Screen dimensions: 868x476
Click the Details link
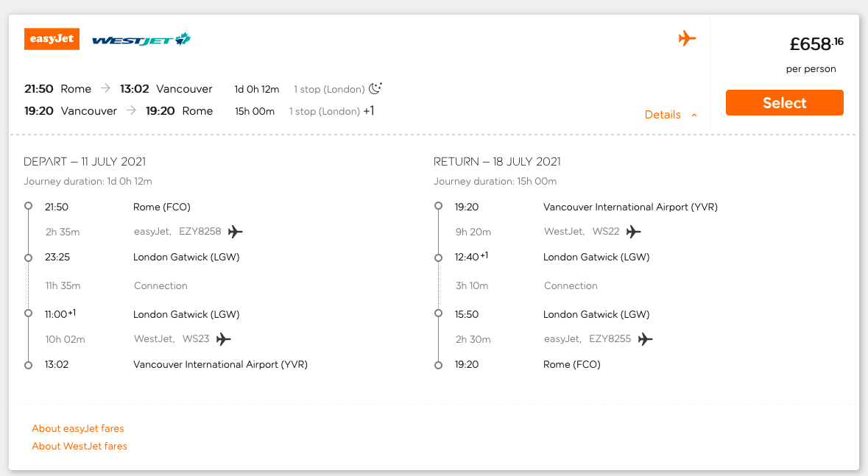(663, 115)
